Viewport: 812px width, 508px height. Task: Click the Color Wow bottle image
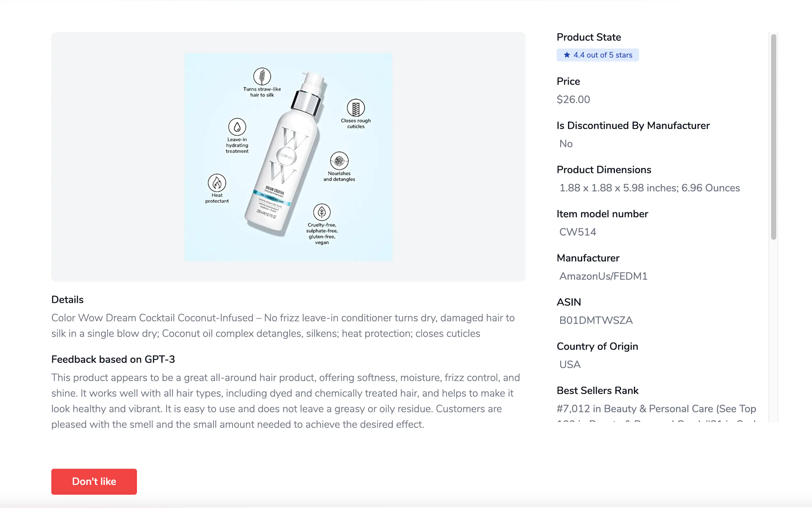(x=285, y=155)
